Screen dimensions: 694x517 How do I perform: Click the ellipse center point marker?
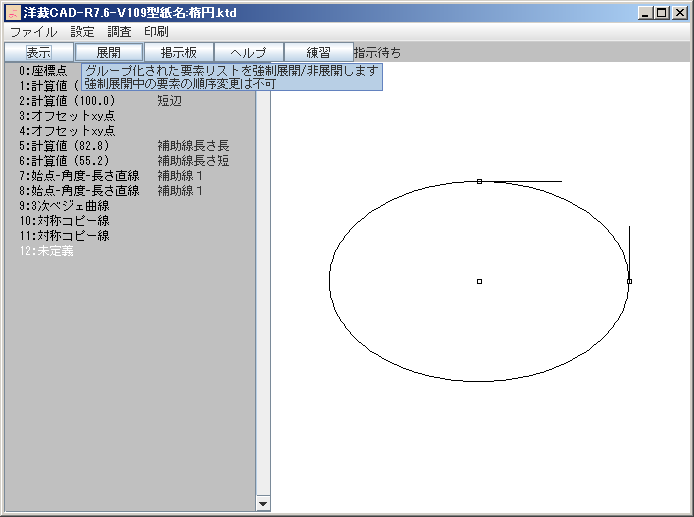(x=479, y=282)
